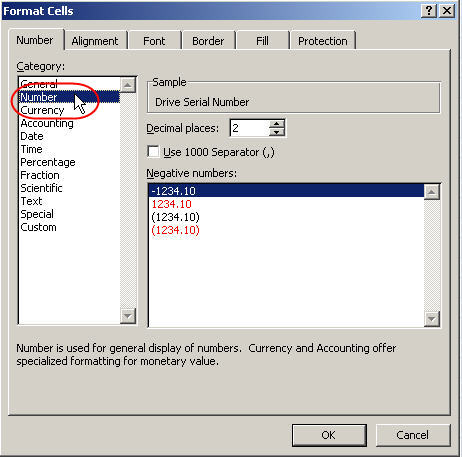Viewport: 462px width, 457px height.
Task: Select Number in the Category list
Action: coord(69,97)
